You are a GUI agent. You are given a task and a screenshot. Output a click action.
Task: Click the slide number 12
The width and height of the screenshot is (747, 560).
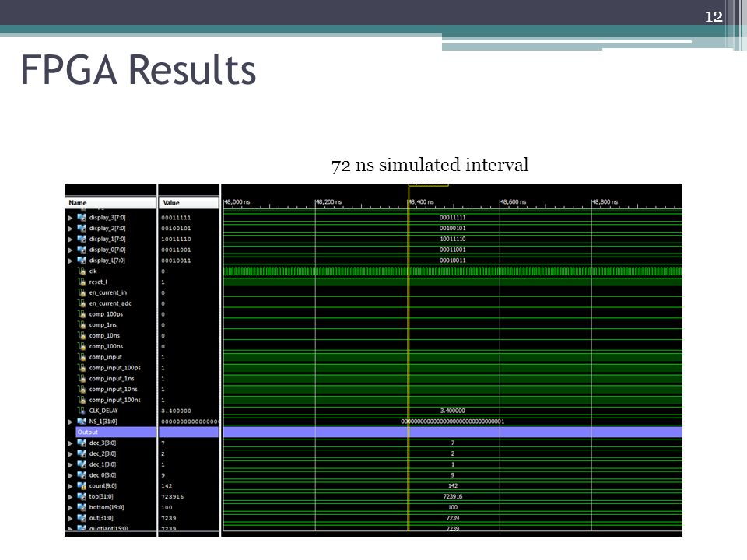(x=714, y=16)
